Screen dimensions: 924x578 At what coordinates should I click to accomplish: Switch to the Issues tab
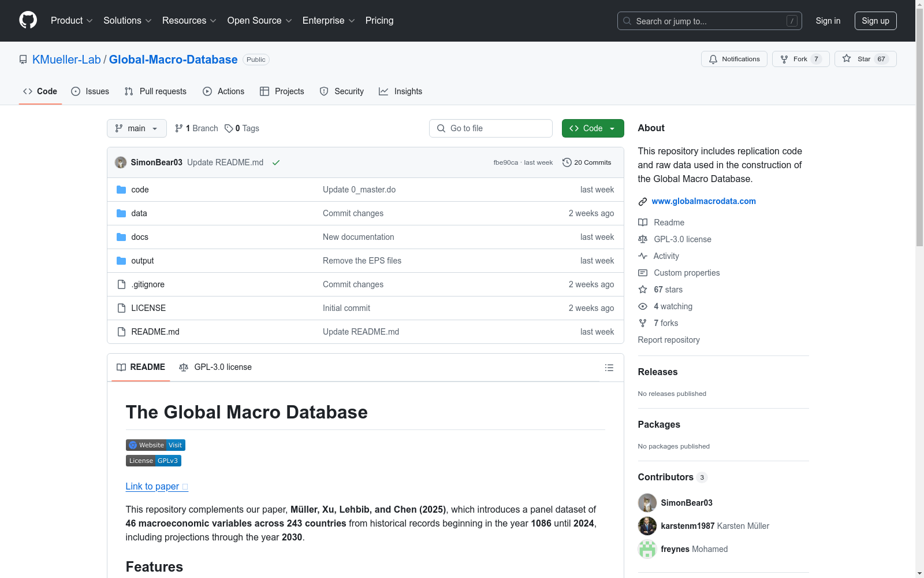(x=90, y=91)
